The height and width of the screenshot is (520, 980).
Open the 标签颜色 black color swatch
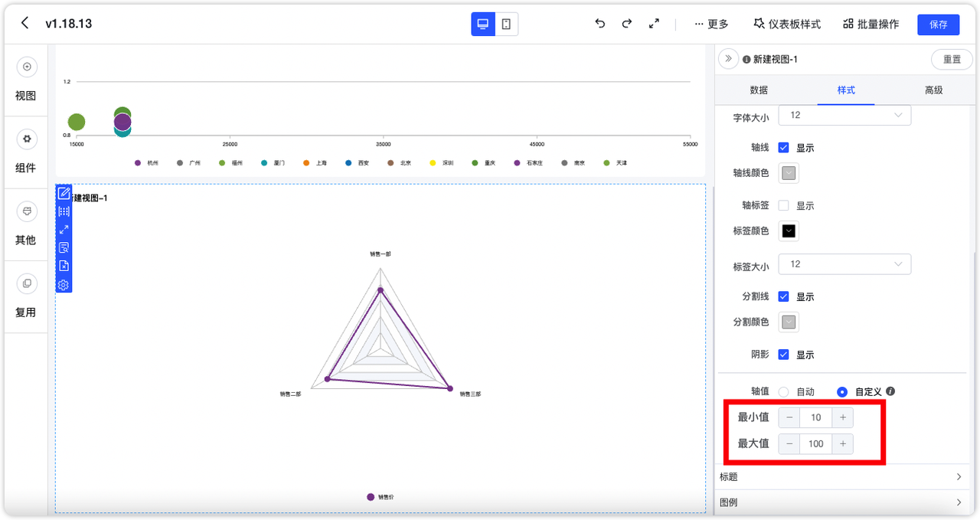(x=789, y=231)
